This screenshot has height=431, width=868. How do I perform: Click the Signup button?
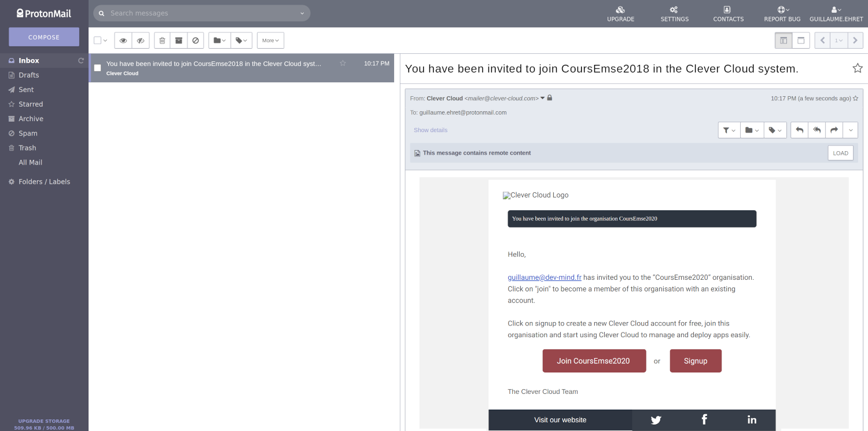click(x=696, y=361)
